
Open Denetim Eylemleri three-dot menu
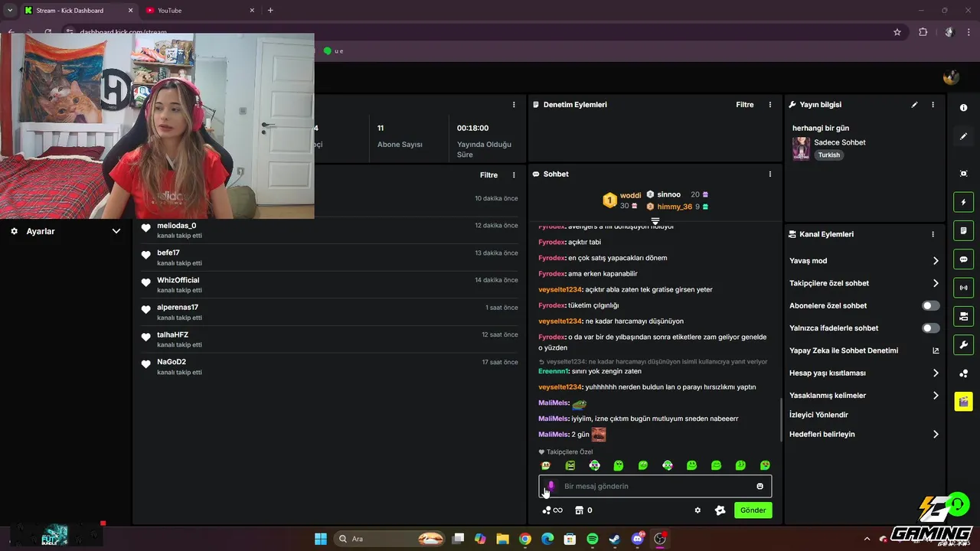tap(770, 105)
